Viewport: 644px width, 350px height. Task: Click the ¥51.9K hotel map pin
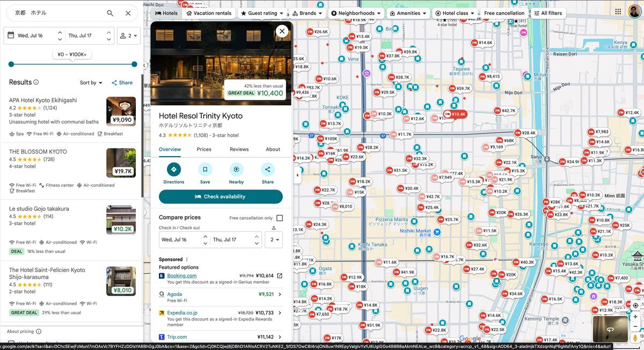point(370,325)
